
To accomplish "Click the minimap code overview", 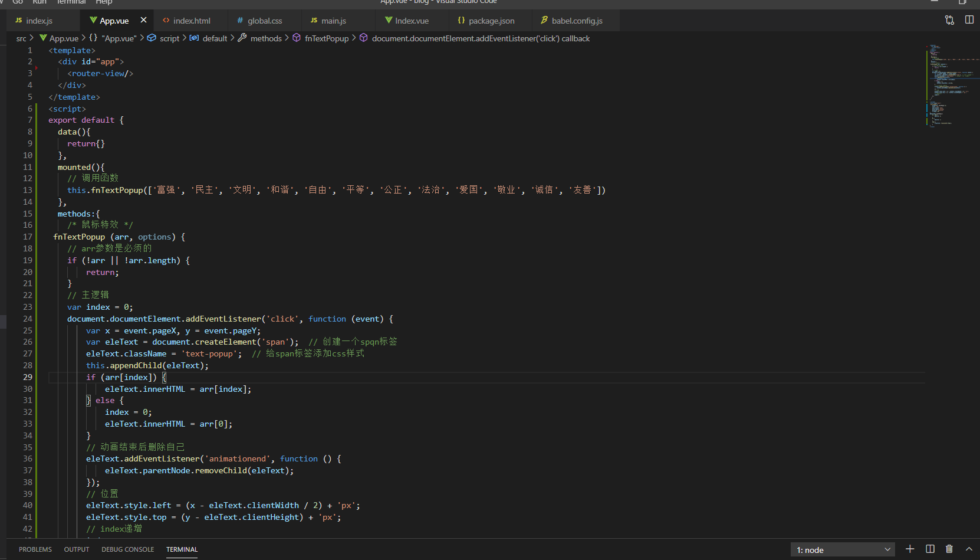I will [x=952, y=86].
